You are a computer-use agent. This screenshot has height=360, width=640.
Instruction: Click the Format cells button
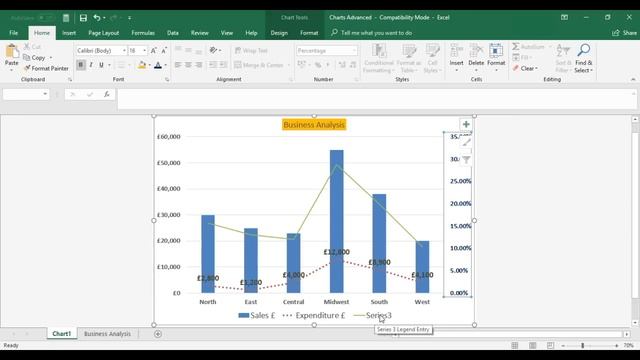pyautogui.click(x=496, y=58)
